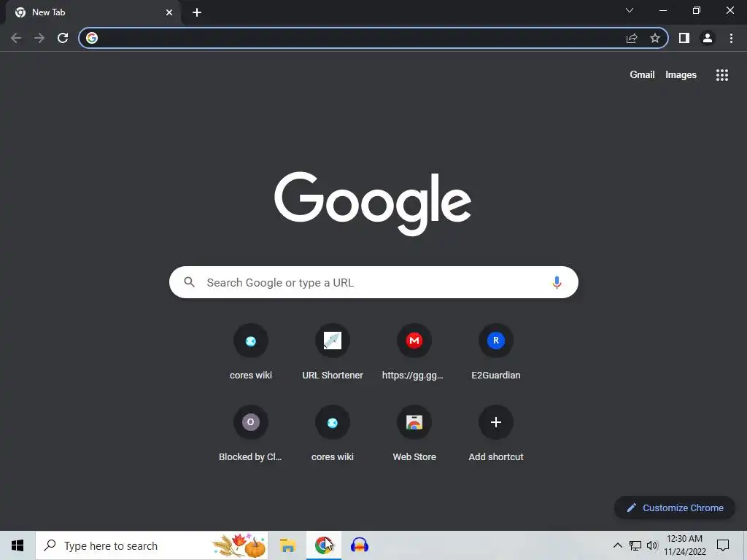The image size is (747, 560).
Task: Select the New Tab tab
Action: (93, 12)
